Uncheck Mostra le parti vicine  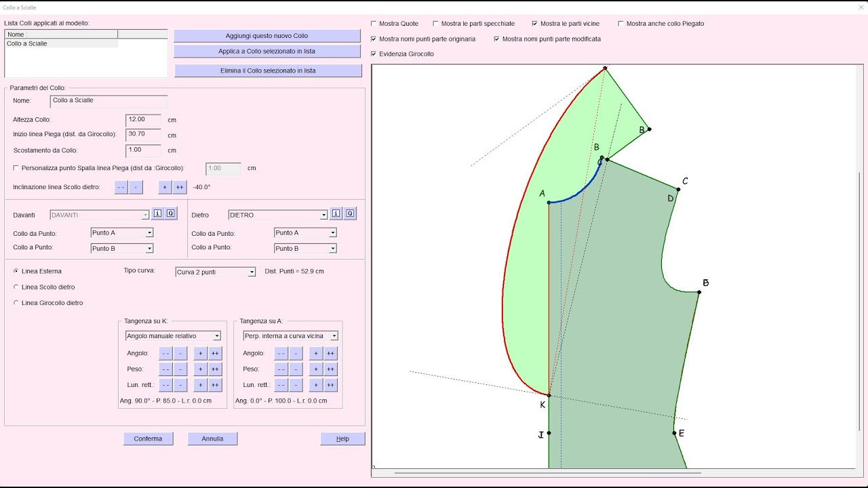535,24
